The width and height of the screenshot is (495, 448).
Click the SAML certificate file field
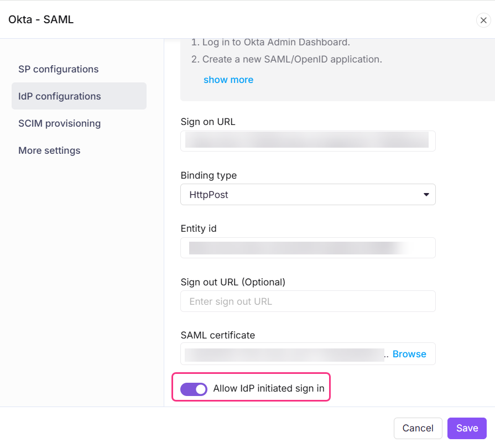pos(308,354)
